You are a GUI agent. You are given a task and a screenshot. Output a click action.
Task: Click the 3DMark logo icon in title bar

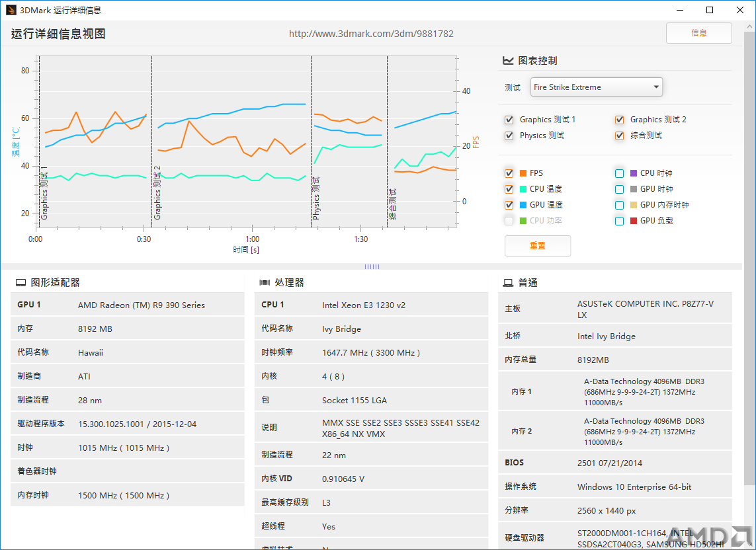click(x=11, y=10)
